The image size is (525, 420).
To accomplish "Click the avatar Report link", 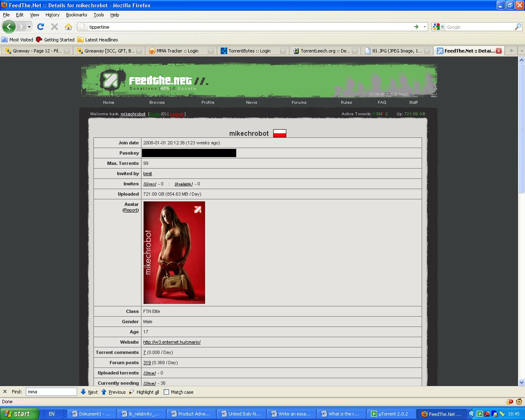I will (x=131, y=210).
